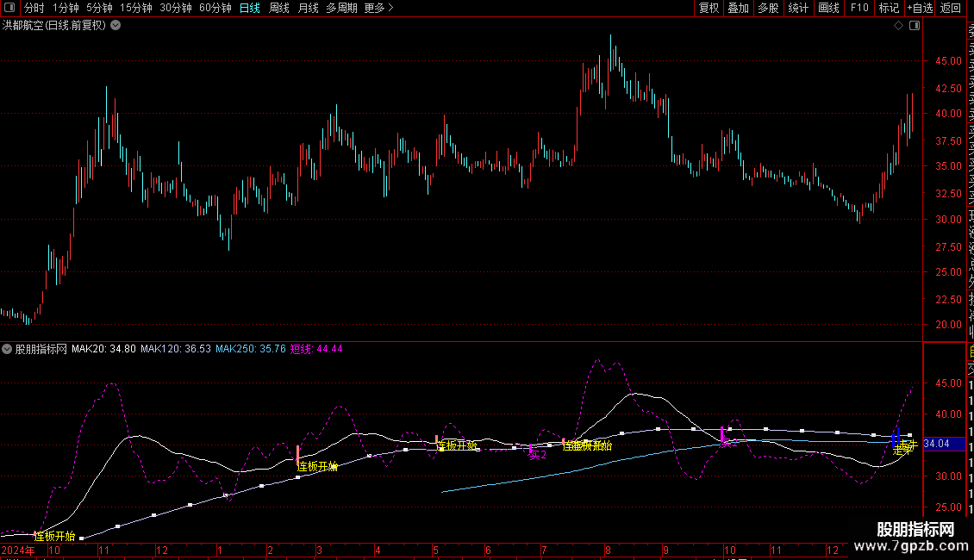Open the dropdown next to 洪都航空(日线.前复权)
The image size is (974, 560).
(x=116, y=26)
